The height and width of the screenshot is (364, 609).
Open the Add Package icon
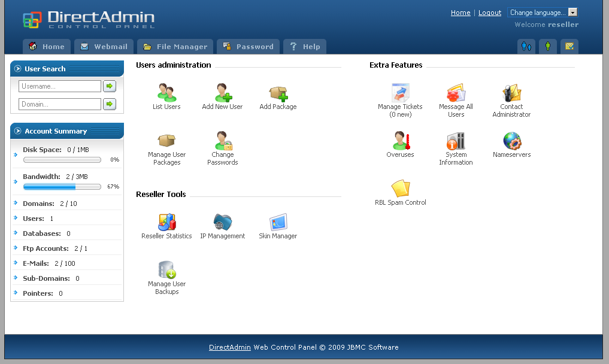pyautogui.click(x=278, y=93)
